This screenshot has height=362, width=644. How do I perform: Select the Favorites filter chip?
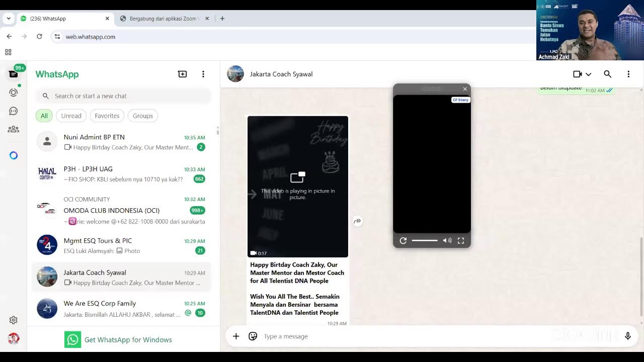(x=107, y=116)
